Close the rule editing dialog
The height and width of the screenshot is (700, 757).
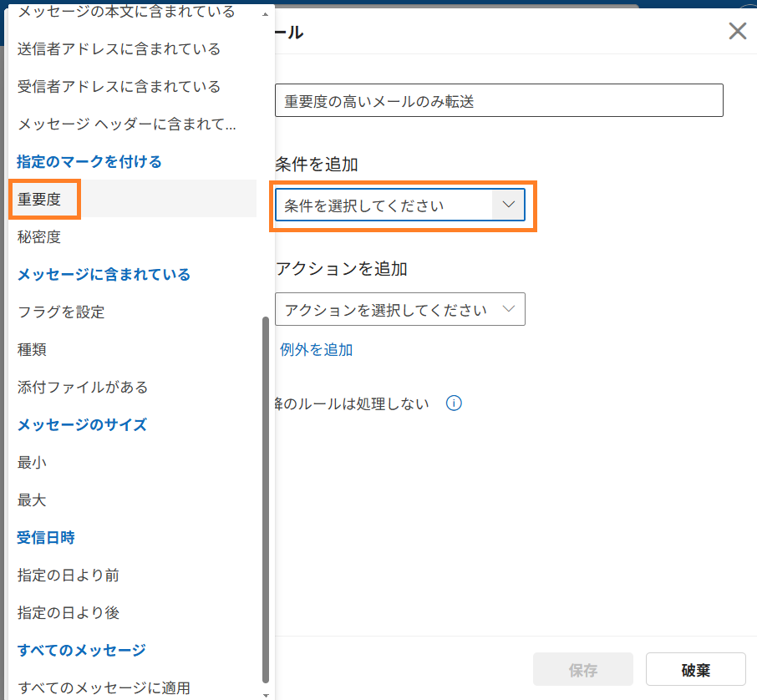click(737, 31)
